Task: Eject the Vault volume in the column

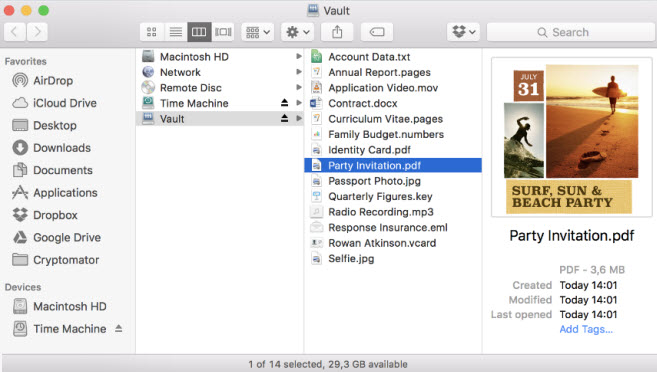Action: [285, 118]
